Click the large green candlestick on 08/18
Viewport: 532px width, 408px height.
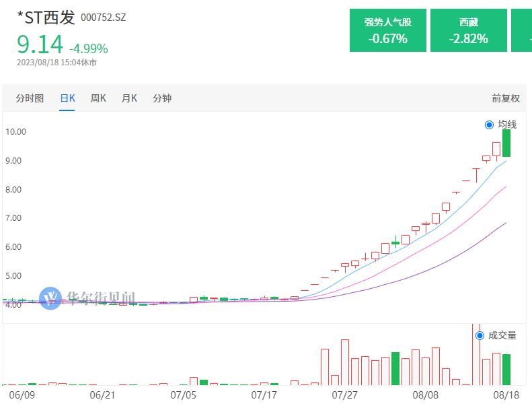click(x=506, y=143)
